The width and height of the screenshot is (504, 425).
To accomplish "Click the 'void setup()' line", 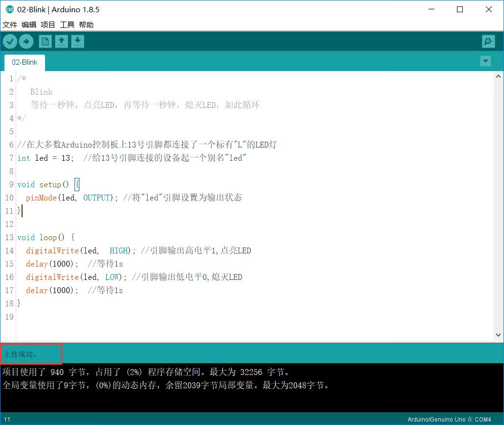I will [x=48, y=184].
